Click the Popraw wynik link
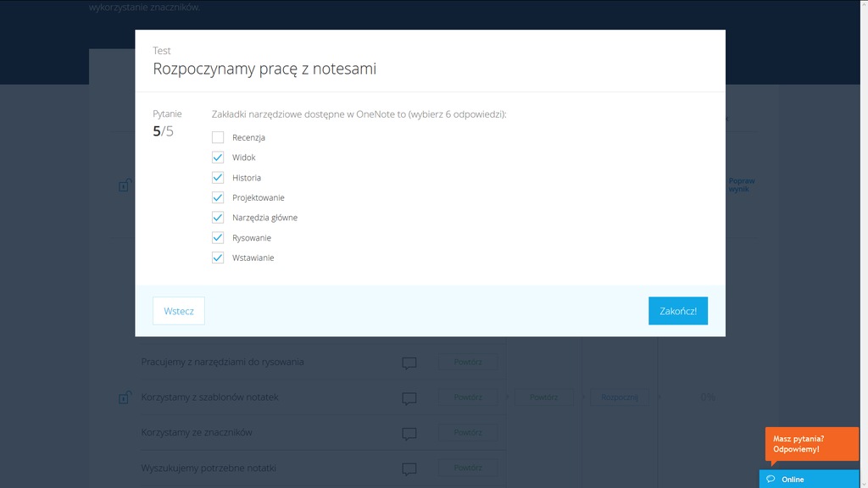The image size is (868, 488). [742, 185]
